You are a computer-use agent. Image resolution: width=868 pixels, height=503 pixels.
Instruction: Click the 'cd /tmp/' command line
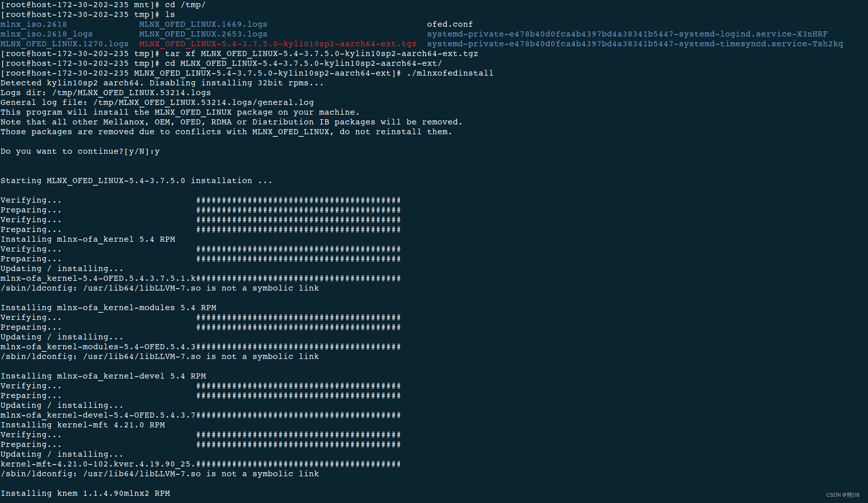[103, 5]
